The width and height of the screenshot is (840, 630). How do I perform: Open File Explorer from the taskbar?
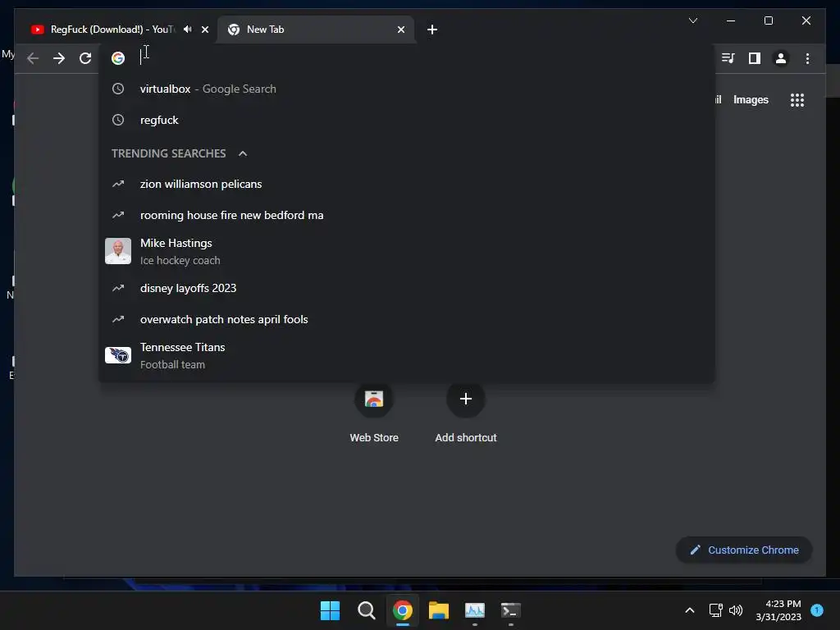click(439, 610)
